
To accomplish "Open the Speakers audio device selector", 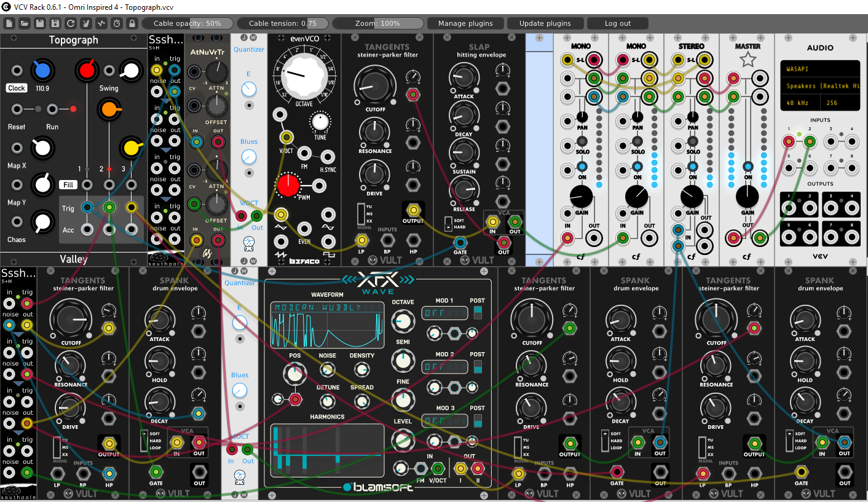I will (x=821, y=86).
